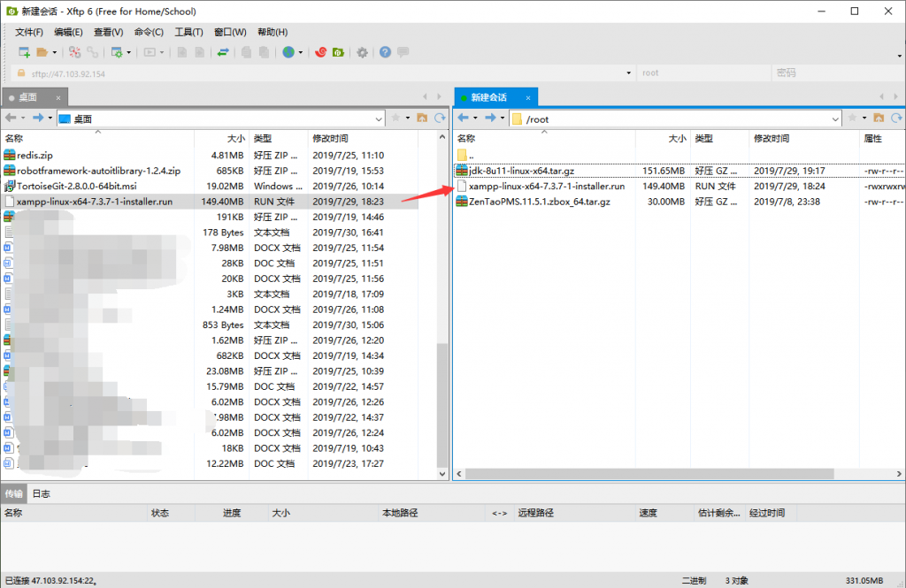Open the 帮助(H) menu
The width and height of the screenshot is (906, 588).
(x=273, y=32)
